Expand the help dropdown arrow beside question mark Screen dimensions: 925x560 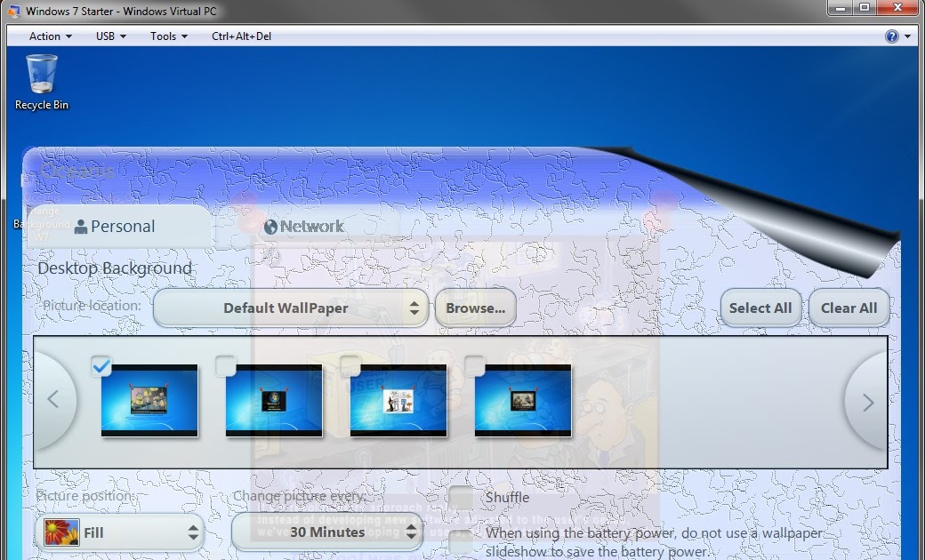907,36
